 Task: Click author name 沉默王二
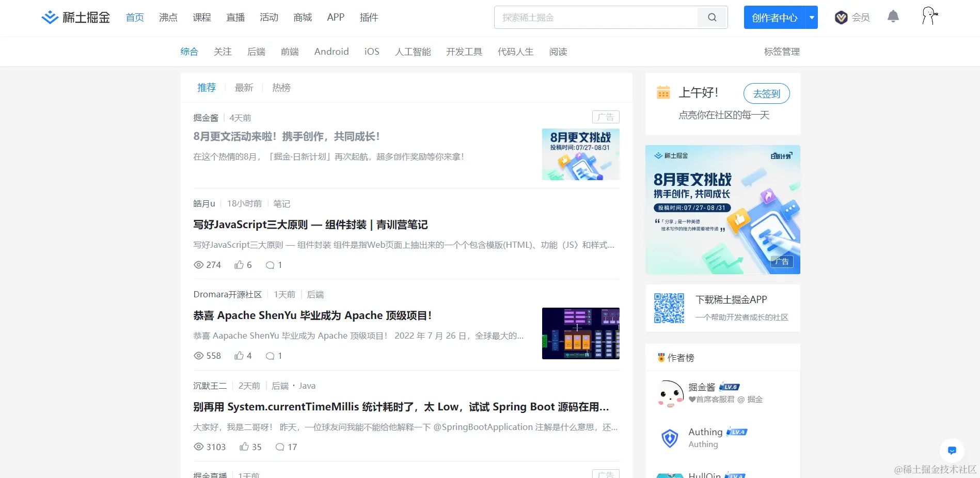[210, 386]
